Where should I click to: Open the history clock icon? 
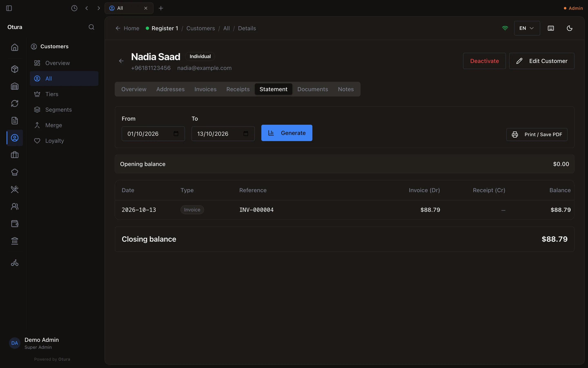click(x=74, y=8)
